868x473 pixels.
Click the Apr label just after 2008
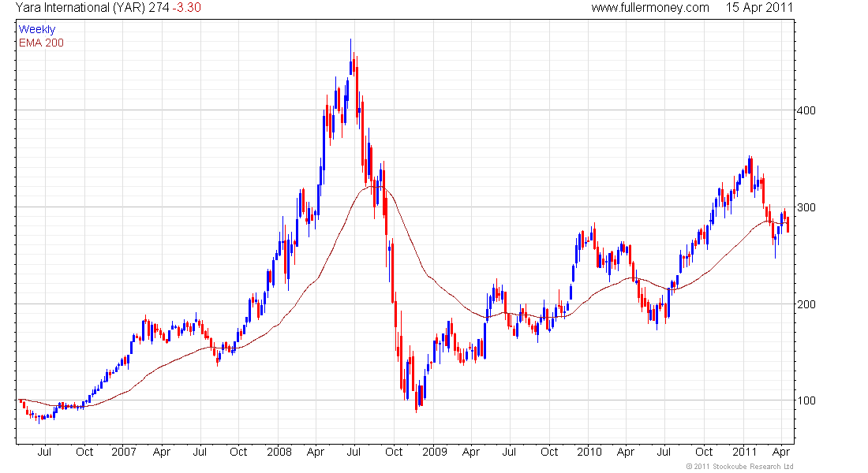(x=315, y=453)
